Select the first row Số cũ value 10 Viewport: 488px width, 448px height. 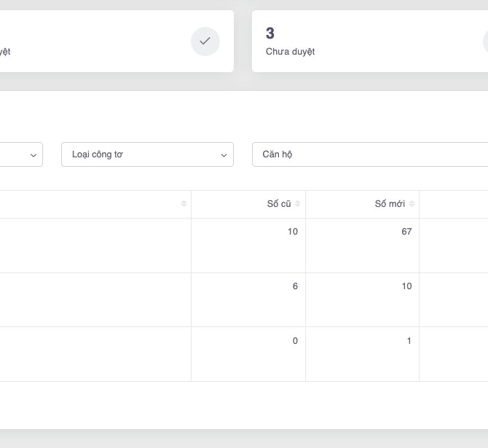293,232
